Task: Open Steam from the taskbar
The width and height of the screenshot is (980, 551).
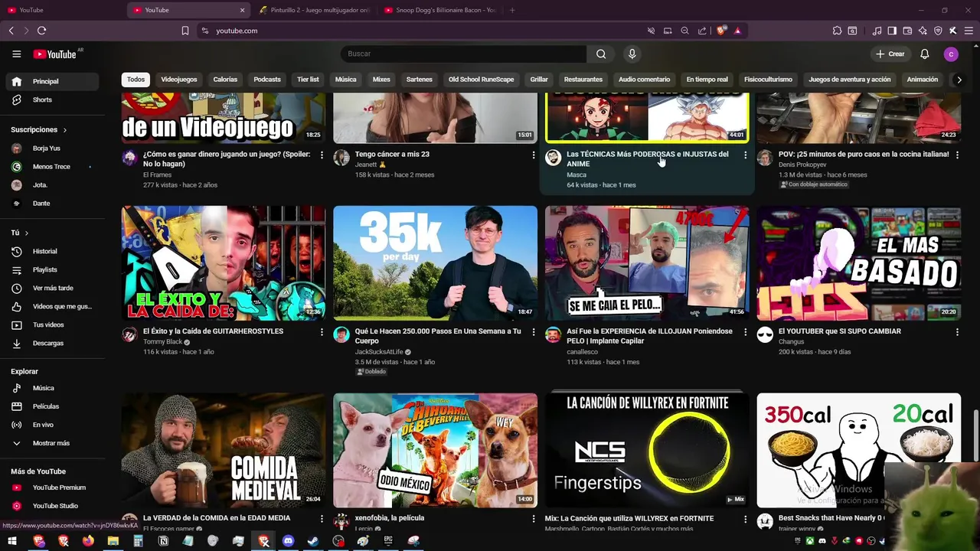Action: [x=313, y=541]
